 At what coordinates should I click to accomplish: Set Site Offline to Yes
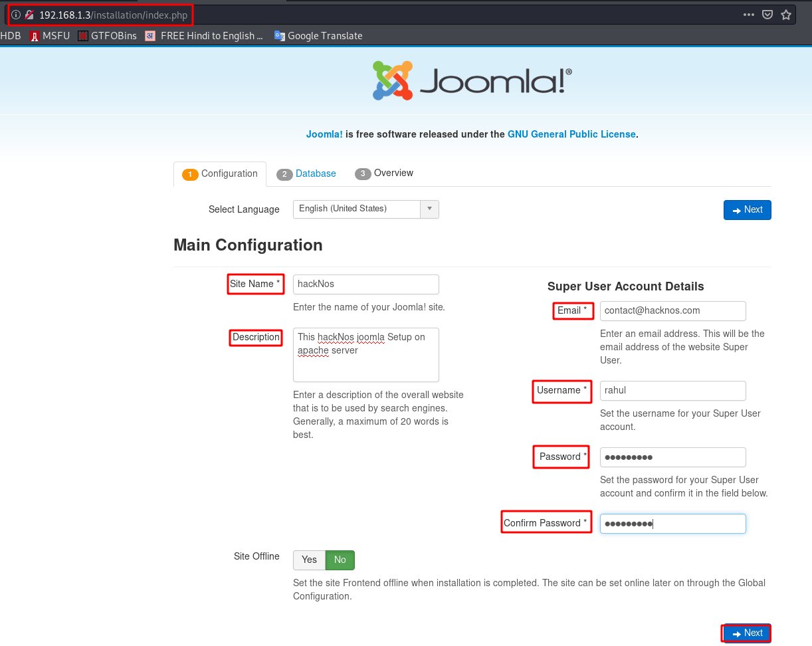[x=308, y=560]
